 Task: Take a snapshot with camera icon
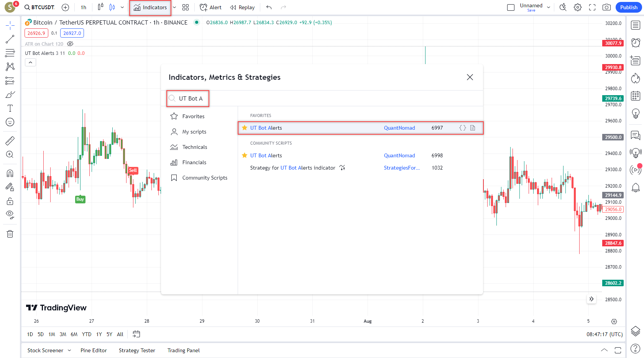pyautogui.click(x=606, y=7)
